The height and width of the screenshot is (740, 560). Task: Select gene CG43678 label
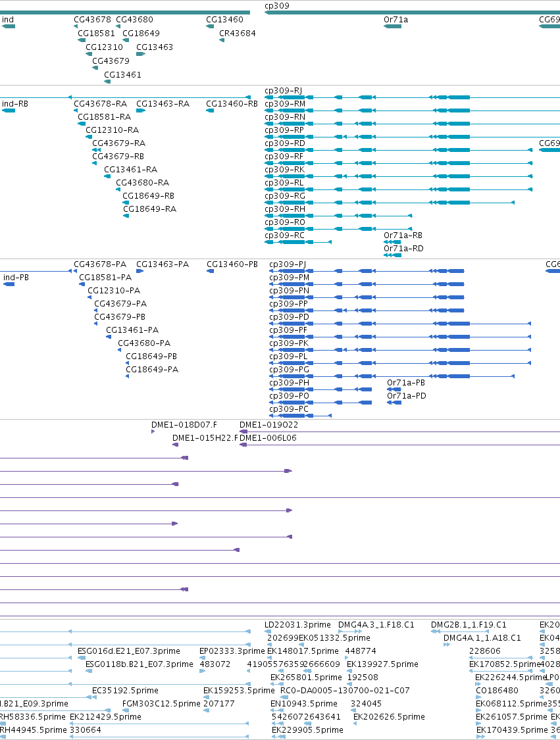(x=93, y=19)
